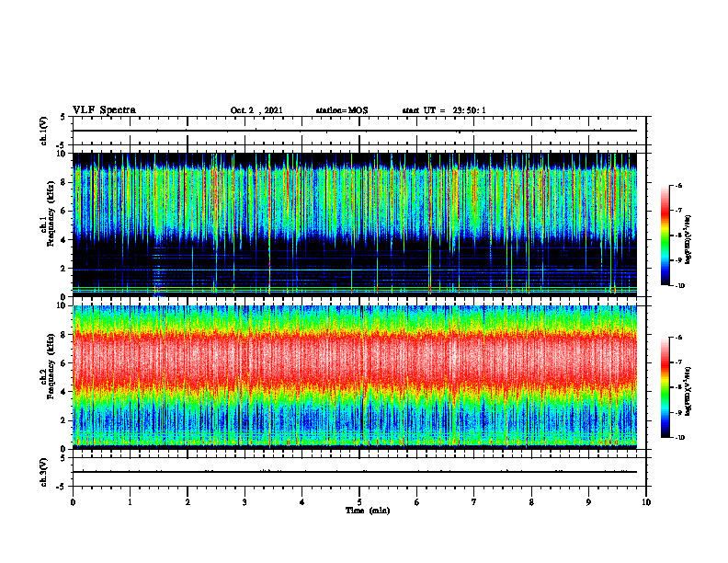Click the "-10" label on ch.1 color bar
728x563 pixels.
coord(679,286)
